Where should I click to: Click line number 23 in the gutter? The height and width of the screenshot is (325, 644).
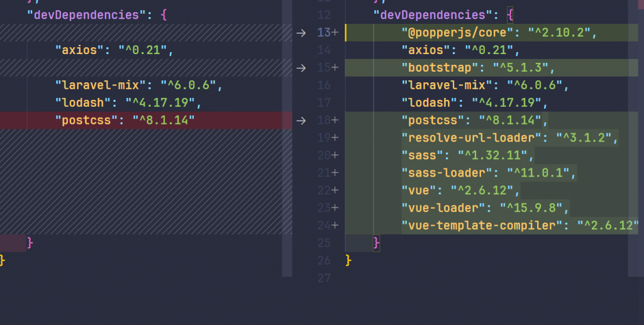pyautogui.click(x=324, y=209)
